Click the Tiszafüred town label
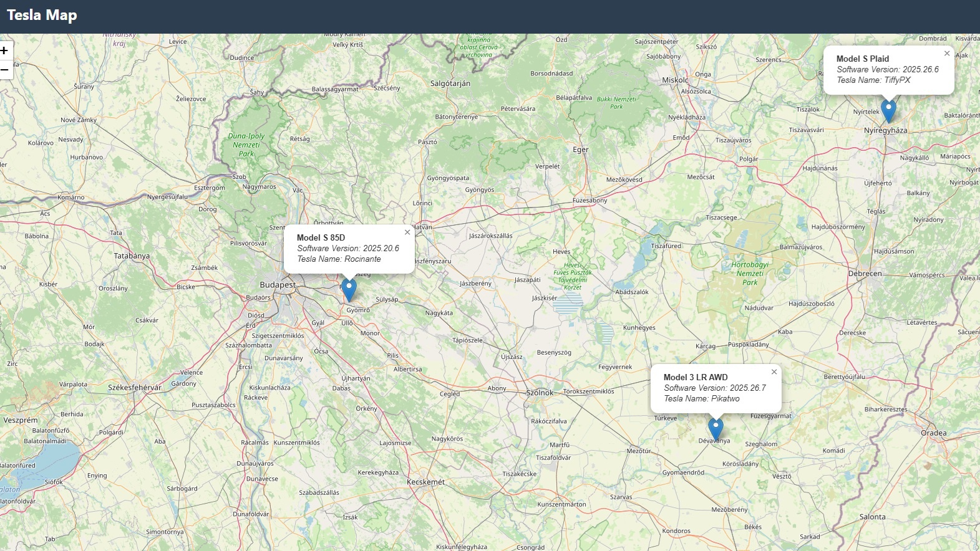Screen dimensions: 980x551 click(666, 246)
